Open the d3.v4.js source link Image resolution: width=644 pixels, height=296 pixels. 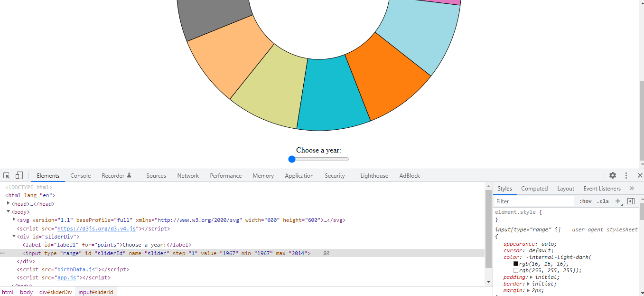pyautogui.click(x=97, y=229)
